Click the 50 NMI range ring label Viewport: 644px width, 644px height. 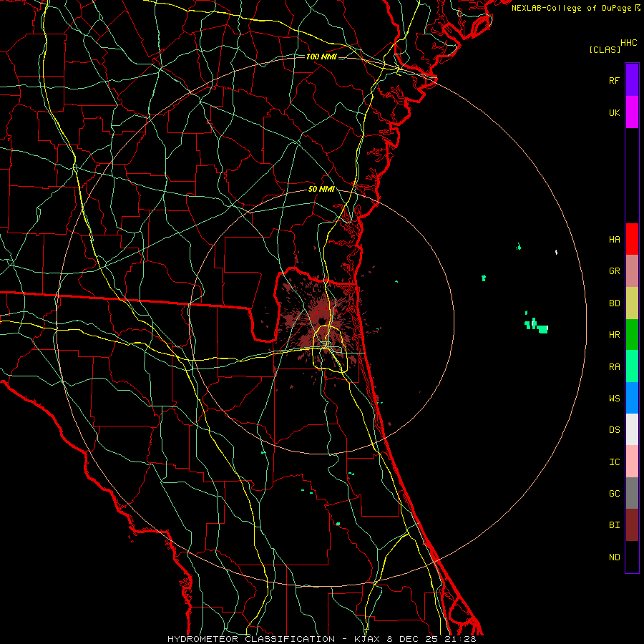[x=321, y=189]
